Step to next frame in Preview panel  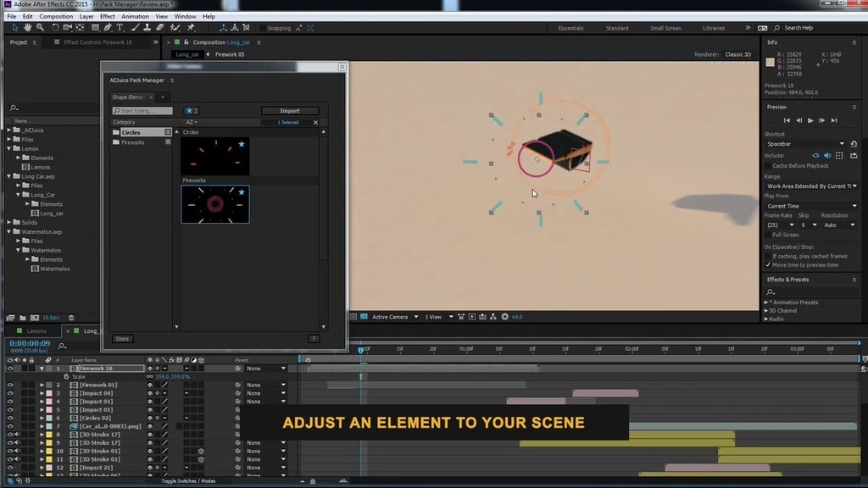click(822, 120)
